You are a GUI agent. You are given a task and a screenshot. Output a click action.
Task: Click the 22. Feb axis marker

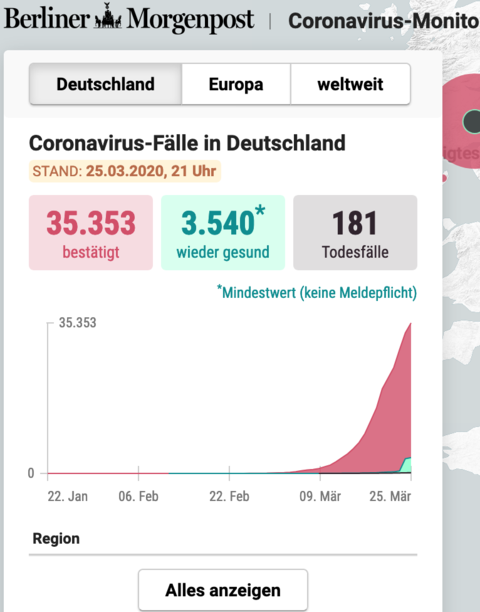click(229, 496)
